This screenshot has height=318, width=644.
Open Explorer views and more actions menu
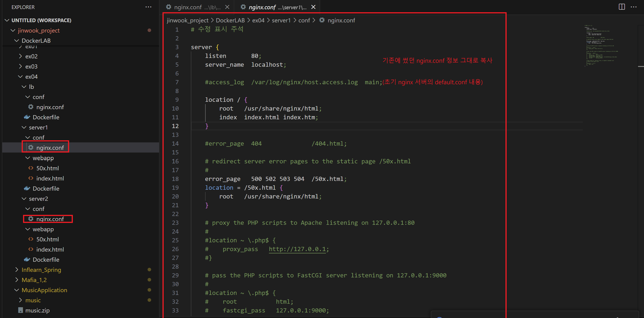[x=148, y=7]
